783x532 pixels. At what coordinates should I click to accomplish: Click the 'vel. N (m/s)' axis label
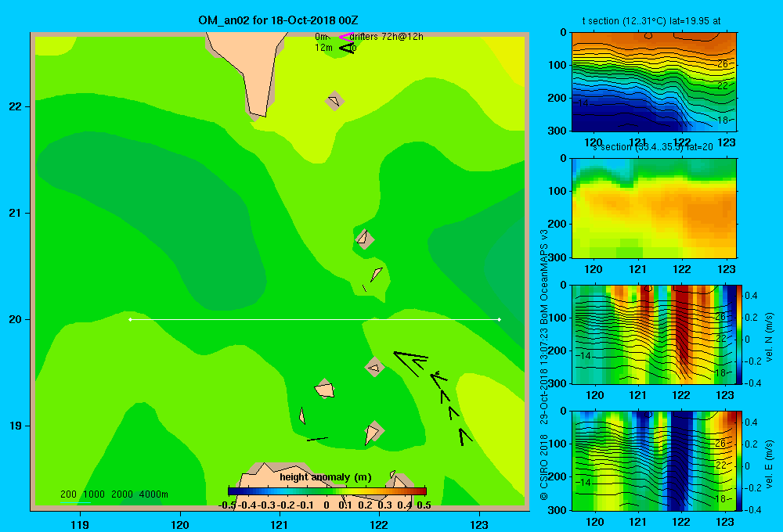pos(769,337)
